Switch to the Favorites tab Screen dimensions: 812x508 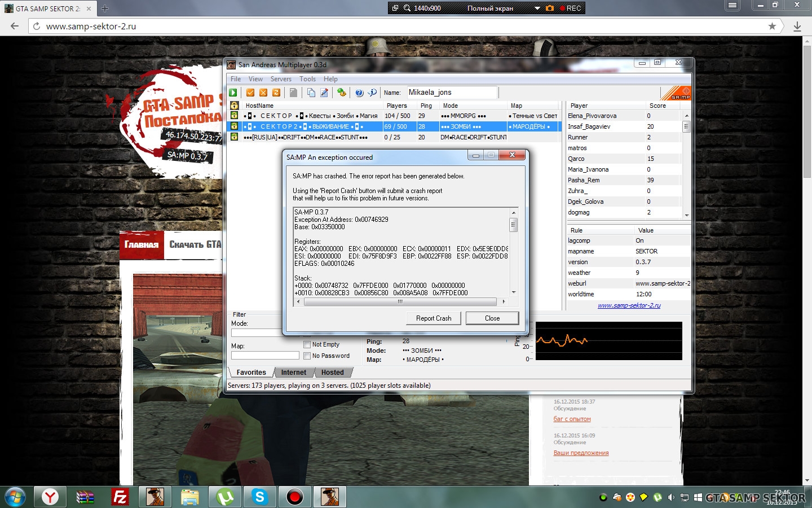tap(251, 373)
